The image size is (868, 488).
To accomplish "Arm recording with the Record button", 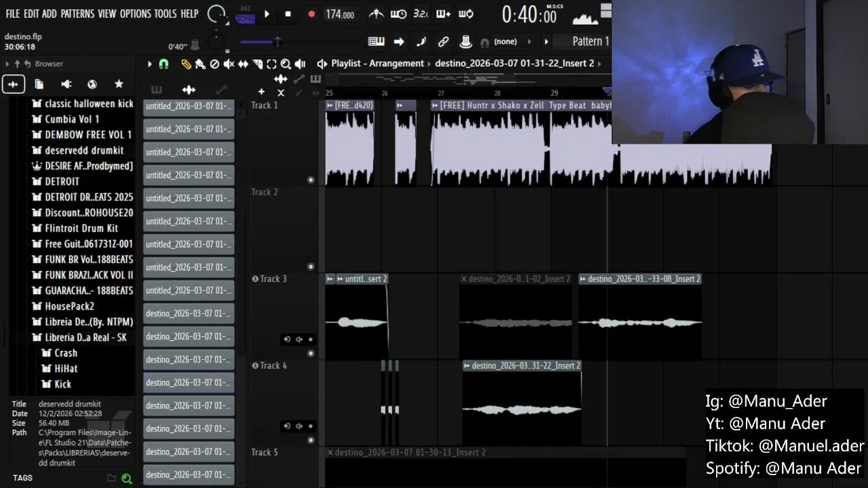I will (x=311, y=14).
